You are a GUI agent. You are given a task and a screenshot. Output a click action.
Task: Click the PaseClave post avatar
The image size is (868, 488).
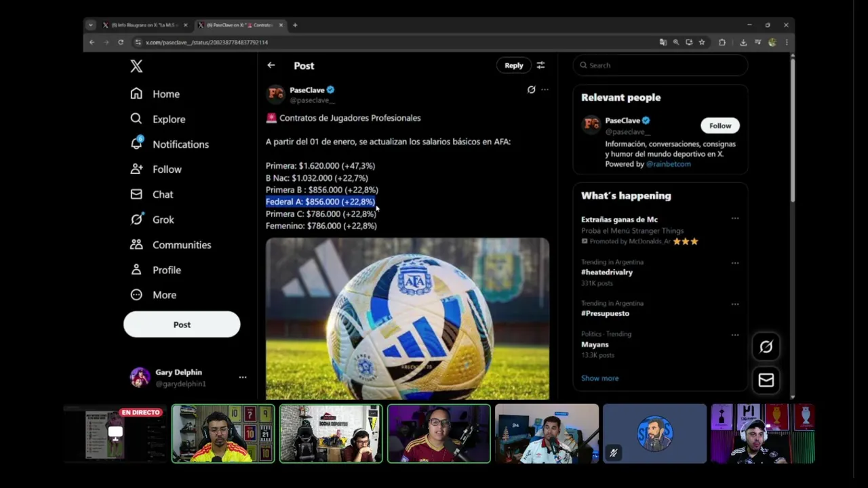[x=275, y=94]
